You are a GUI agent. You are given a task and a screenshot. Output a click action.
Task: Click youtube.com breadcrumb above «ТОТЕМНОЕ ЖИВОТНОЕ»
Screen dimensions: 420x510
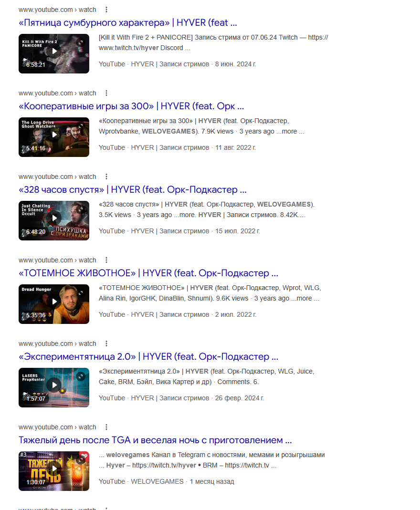57,260
